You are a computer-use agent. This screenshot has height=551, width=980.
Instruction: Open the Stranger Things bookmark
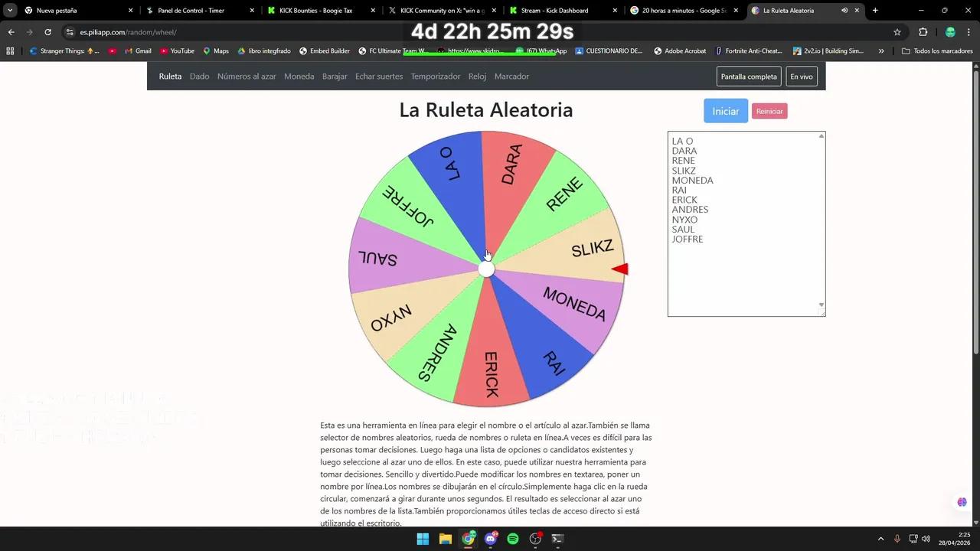(x=64, y=51)
